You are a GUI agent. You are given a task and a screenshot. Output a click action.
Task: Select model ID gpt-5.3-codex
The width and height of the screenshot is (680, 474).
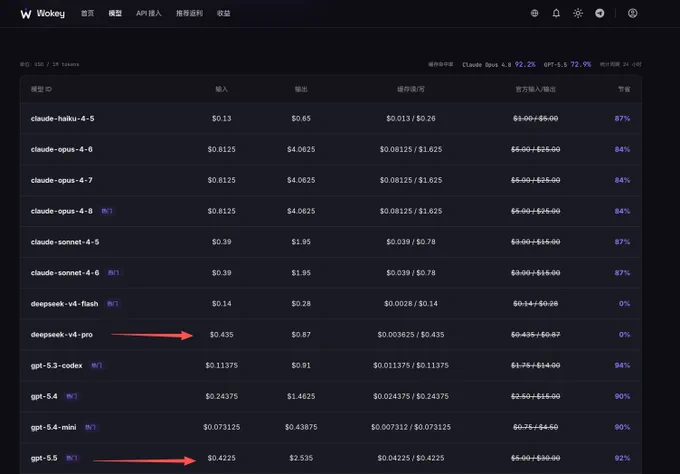coord(56,366)
